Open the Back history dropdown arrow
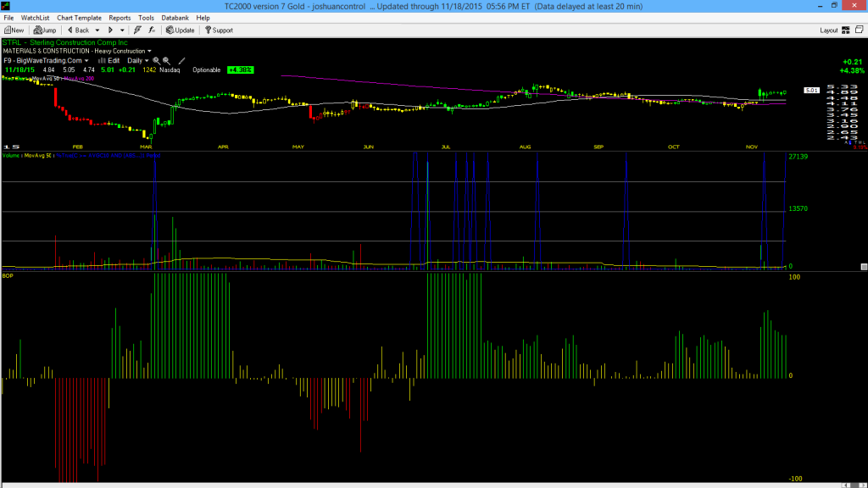This screenshot has width=868, height=488. pos(97,30)
